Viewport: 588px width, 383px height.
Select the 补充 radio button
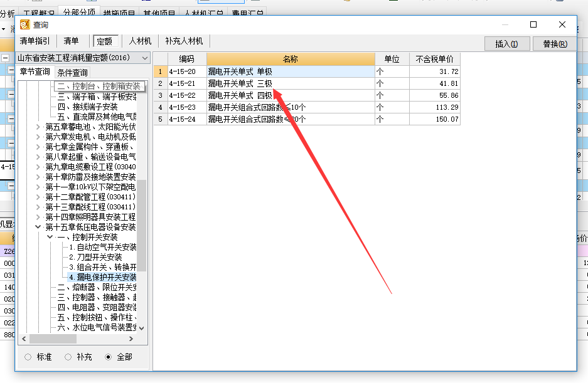coord(68,357)
